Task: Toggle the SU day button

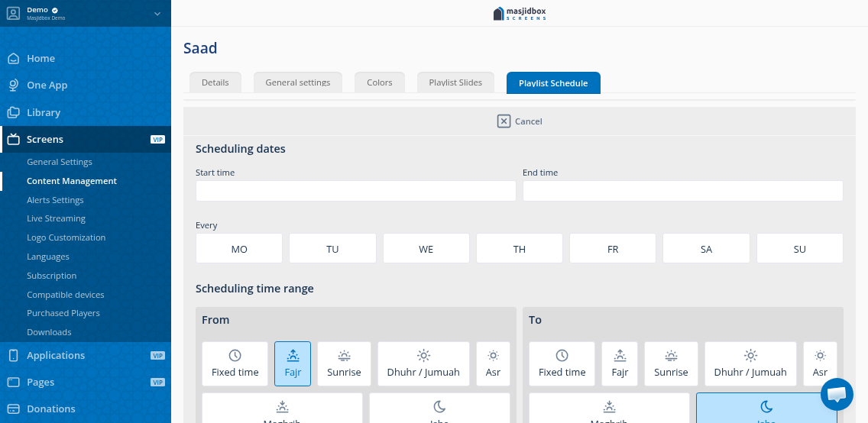Action: pos(800,248)
